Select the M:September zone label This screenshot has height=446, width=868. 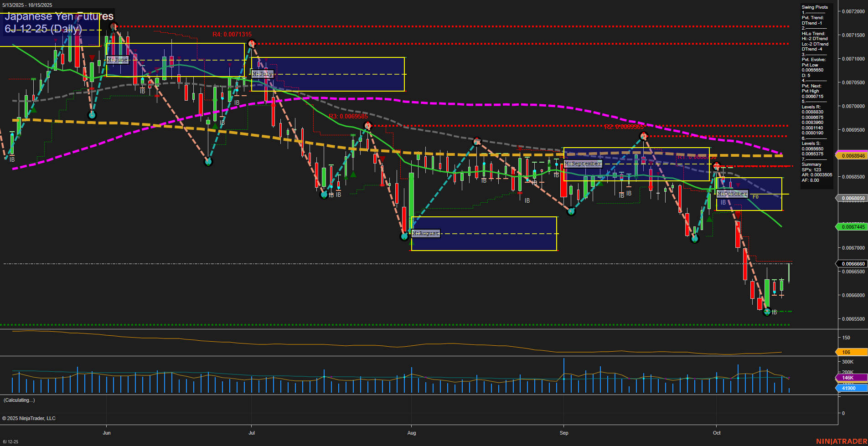583,163
